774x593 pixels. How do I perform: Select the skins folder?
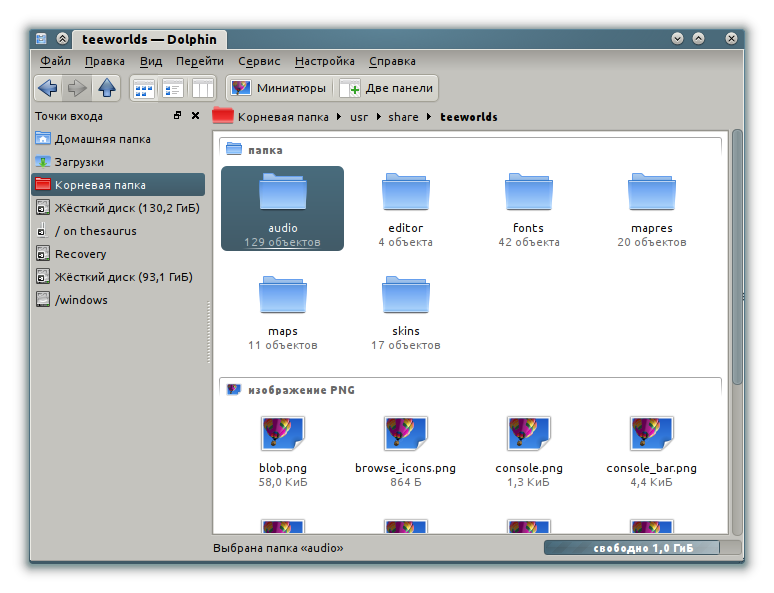[405, 312]
